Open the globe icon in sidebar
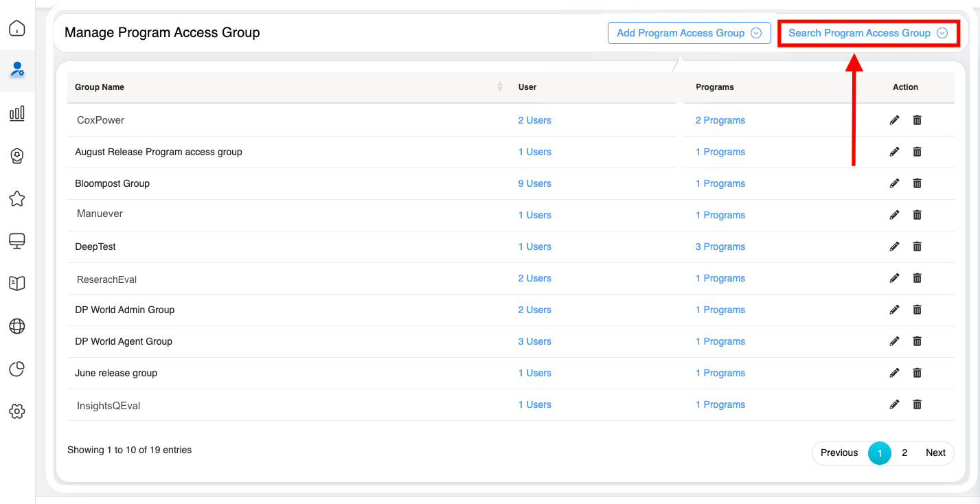 coord(17,326)
